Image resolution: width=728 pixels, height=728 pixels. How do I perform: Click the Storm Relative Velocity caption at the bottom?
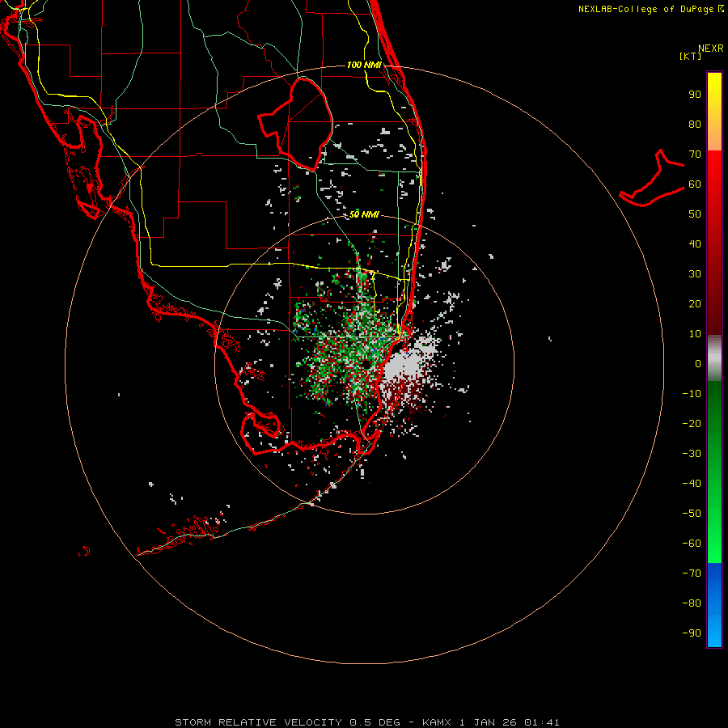pyautogui.click(x=366, y=722)
